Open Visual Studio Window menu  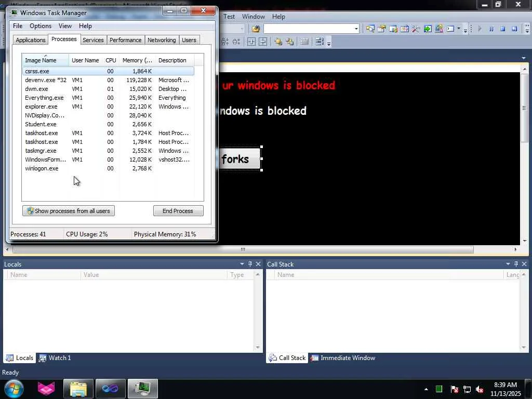(x=253, y=16)
